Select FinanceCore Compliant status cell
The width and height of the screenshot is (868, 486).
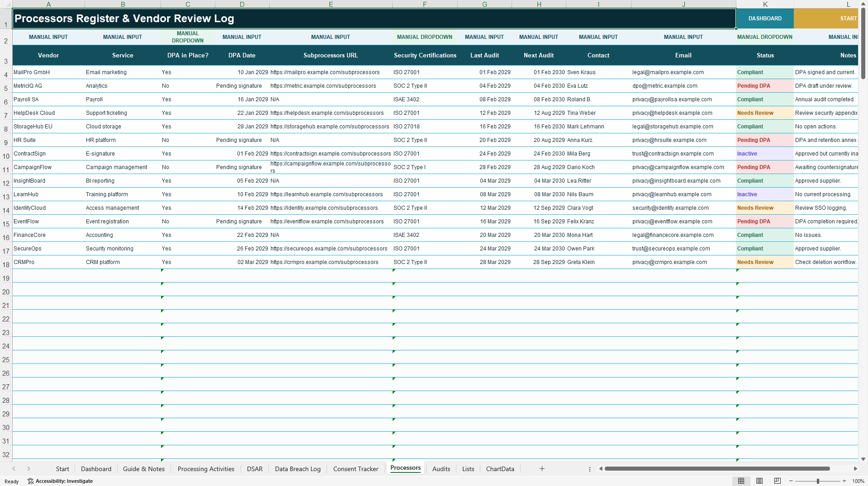point(765,235)
